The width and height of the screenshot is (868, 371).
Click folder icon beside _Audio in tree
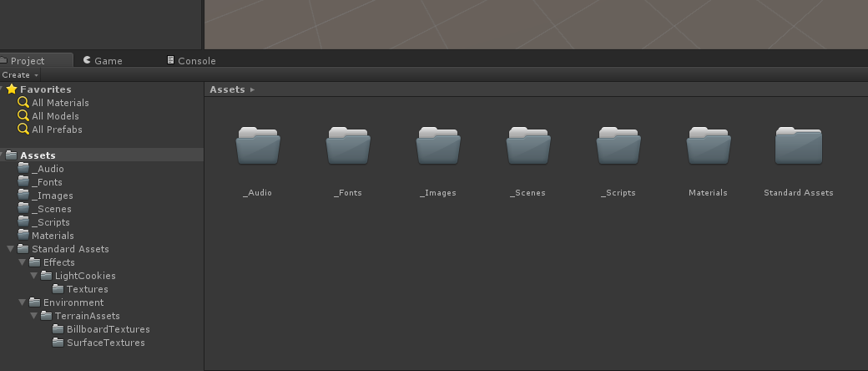click(x=23, y=168)
